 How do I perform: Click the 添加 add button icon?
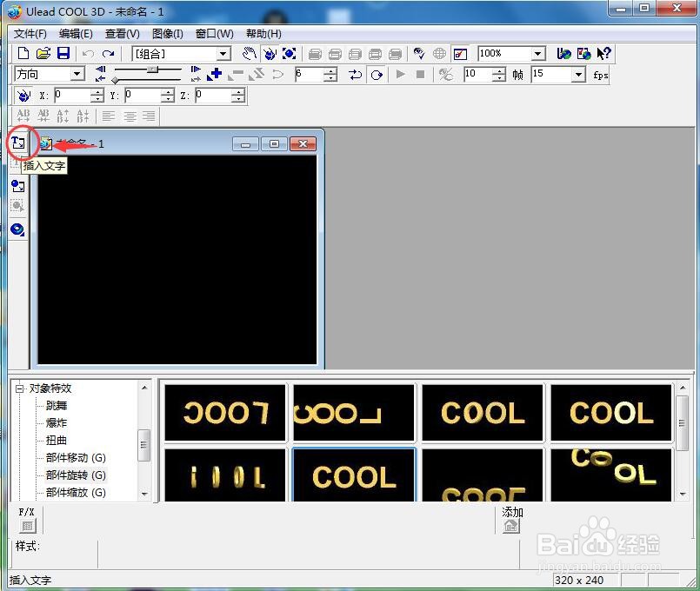511,527
